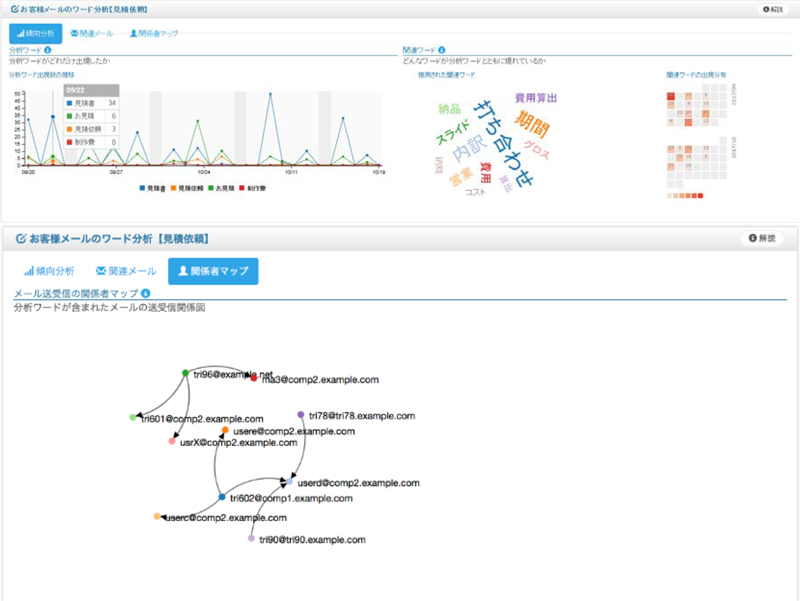Select red node ma3@comp2.example.com
Image resolution: width=800 pixels, height=601 pixels.
254,378
